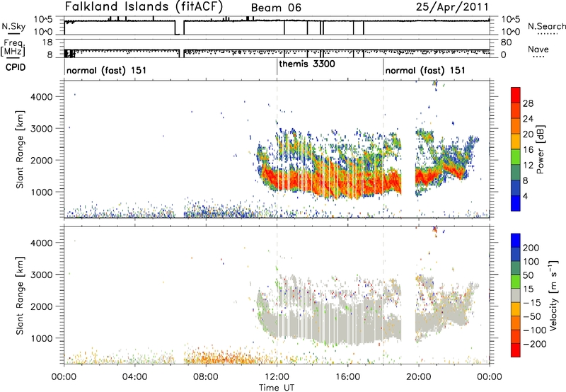
Task: Click the '4000' tick of the power panel
Action: tap(42, 97)
